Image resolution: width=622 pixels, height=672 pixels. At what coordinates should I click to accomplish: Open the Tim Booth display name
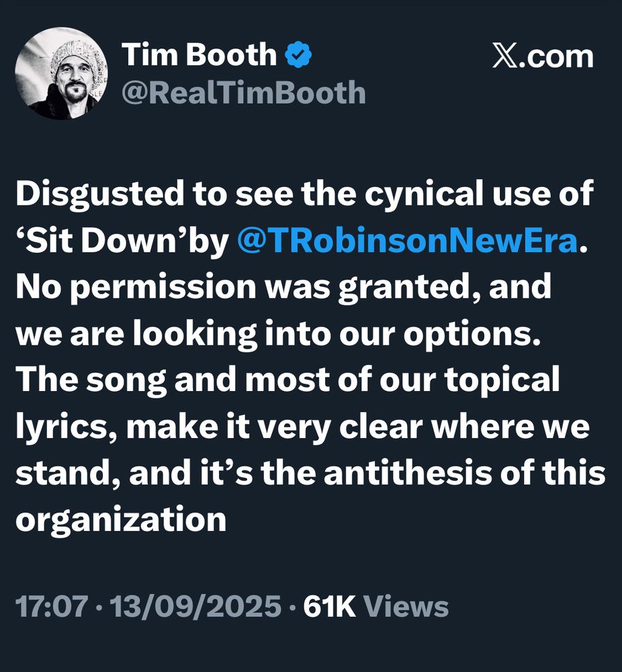(x=199, y=54)
